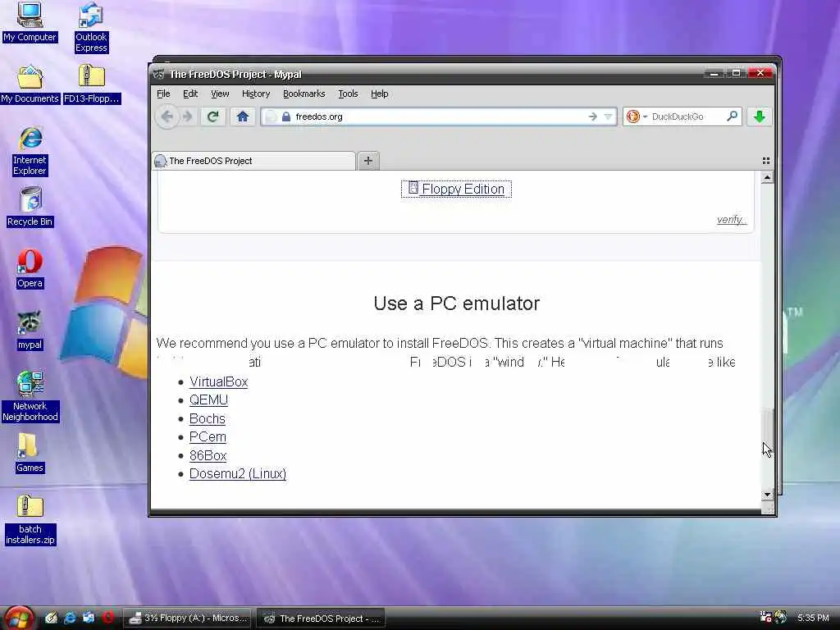The height and width of the screenshot is (630, 840).
Task: Click the forward navigation arrow
Action: (x=188, y=116)
